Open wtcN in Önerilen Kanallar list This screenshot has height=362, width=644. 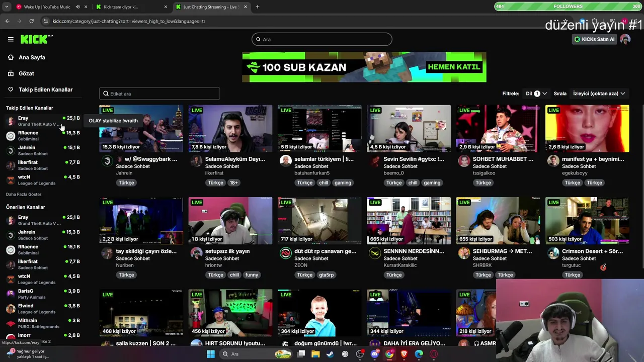click(43, 279)
